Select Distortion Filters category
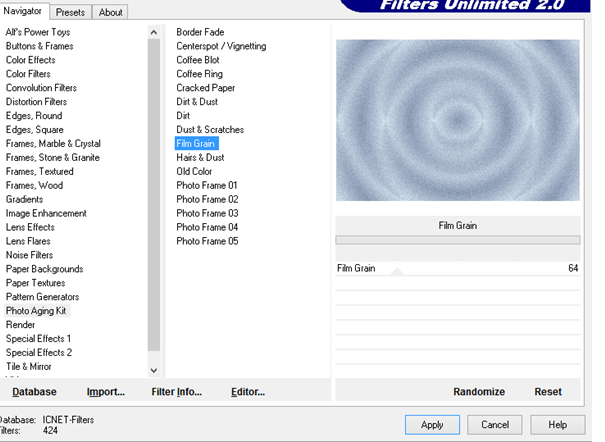This screenshot has height=442, width=605. (36, 101)
